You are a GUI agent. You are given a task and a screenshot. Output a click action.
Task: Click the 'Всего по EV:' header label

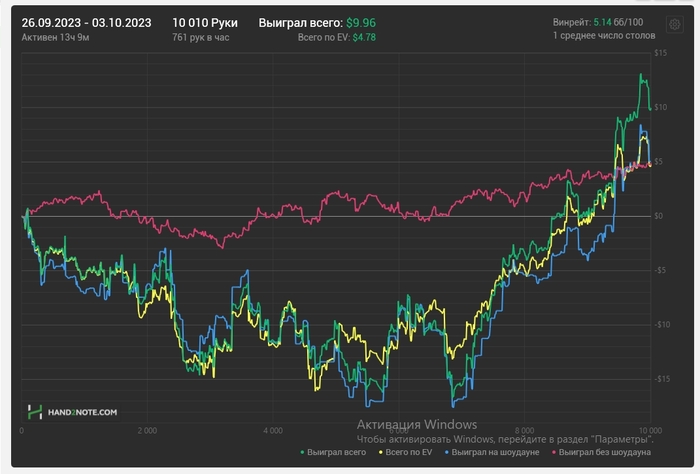tap(324, 37)
